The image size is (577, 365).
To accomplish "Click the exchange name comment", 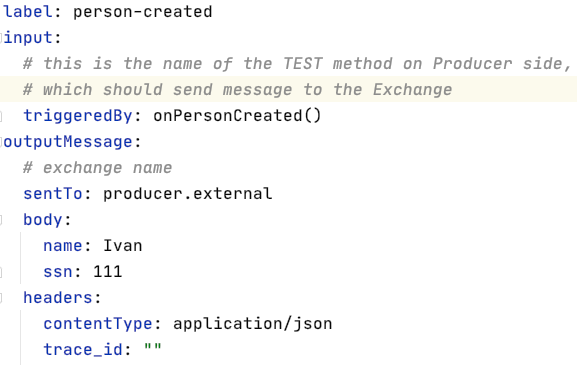I will pos(98,168).
